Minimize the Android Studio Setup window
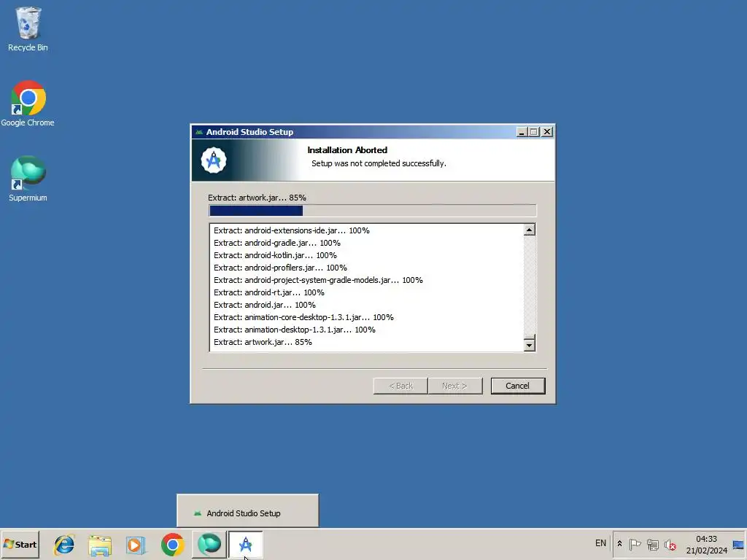The width and height of the screenshot is (747, 560). (522, 132)
